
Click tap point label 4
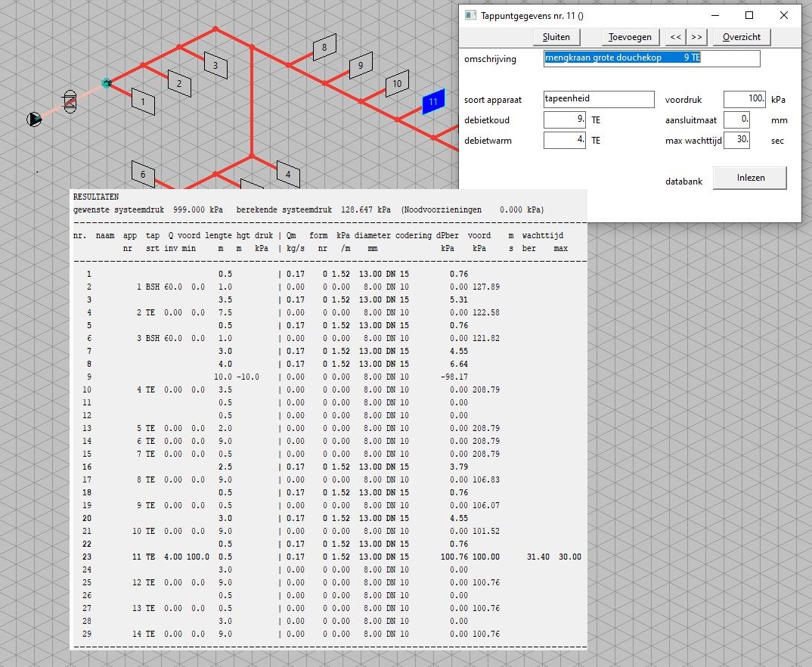point(288,174)
